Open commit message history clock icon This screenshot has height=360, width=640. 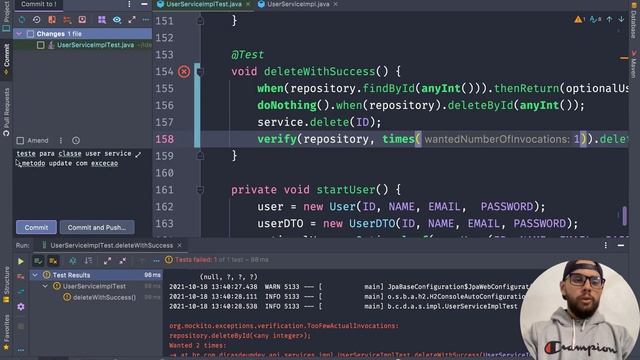click(76, 140)
